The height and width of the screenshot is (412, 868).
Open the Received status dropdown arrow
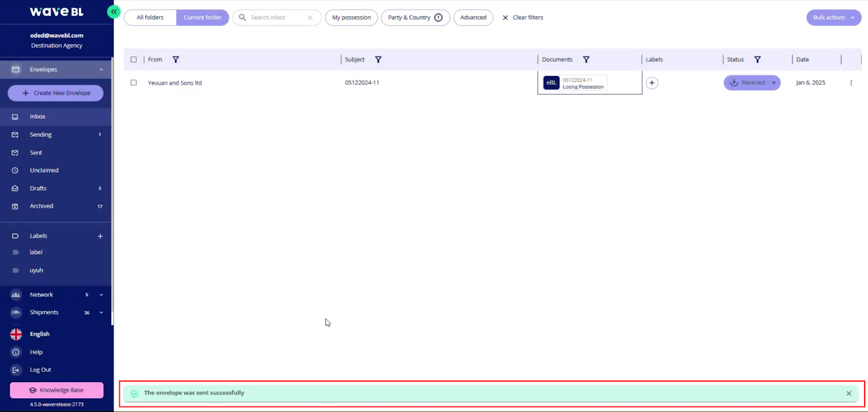point(774,83)
